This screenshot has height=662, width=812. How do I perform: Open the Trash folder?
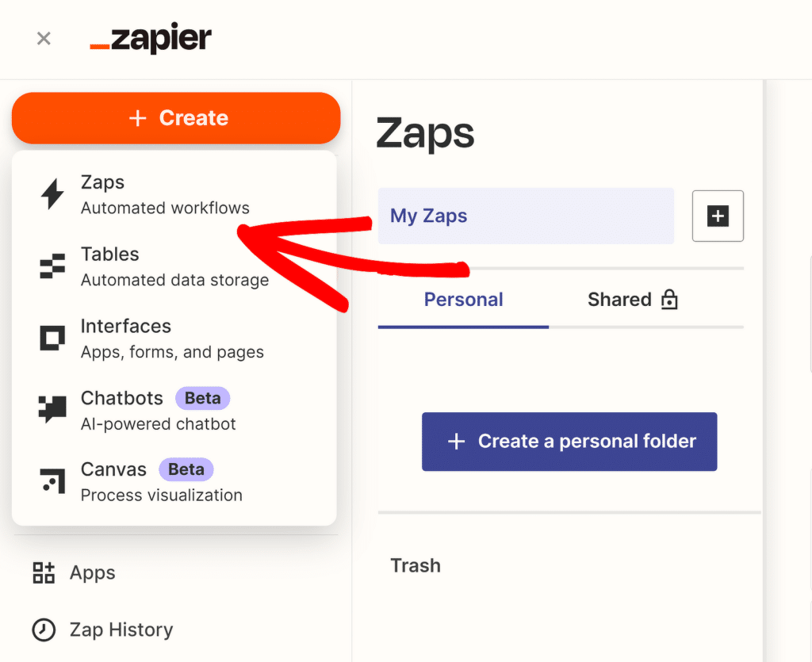(416, 565)
